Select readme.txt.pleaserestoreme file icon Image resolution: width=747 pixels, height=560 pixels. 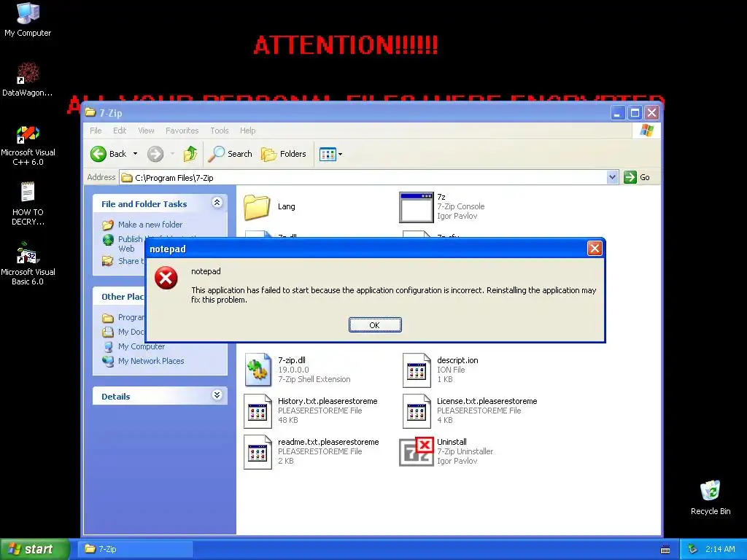point(258,452)
